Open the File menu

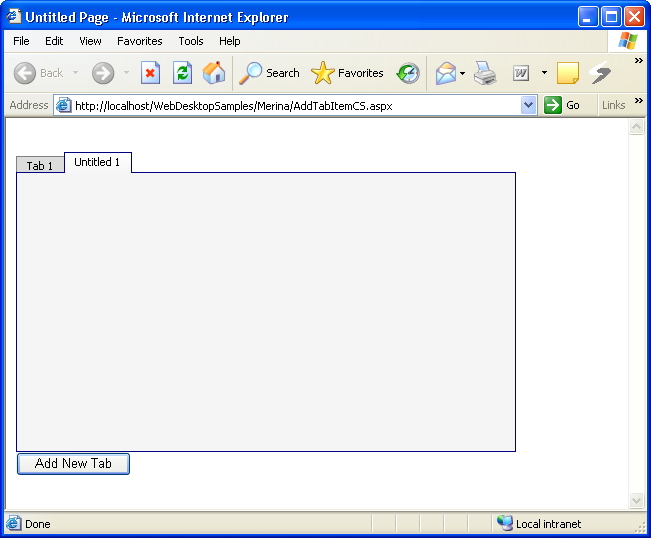(x=21, y=41)
